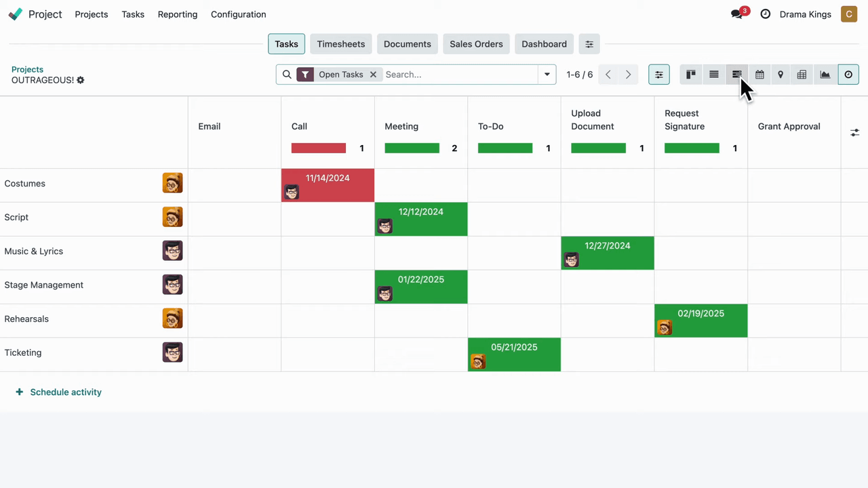The image size is (868, 488).
Task: Open the Sales Orders tab
Action: coord(476,44)
